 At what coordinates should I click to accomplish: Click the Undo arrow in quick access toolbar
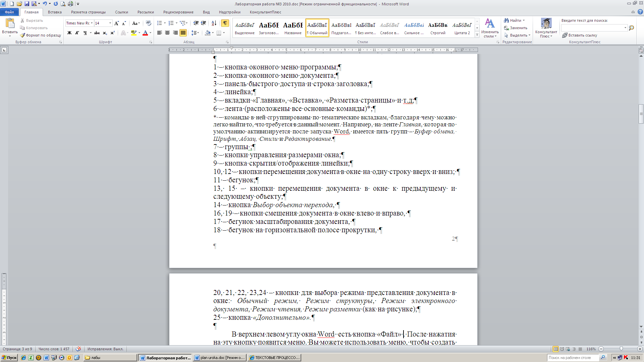[44, 4]
